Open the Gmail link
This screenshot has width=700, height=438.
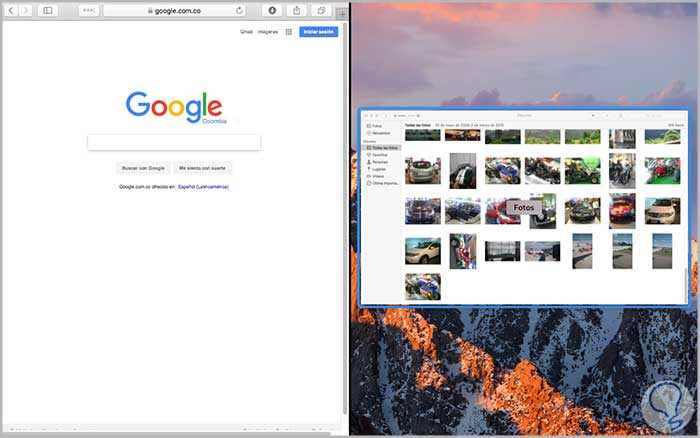(x=246, y=32)
